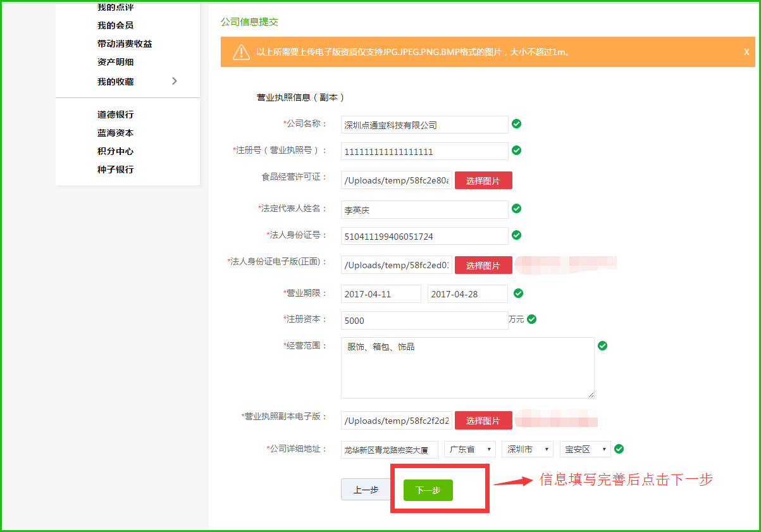Open 道德银行 in the sidebar menu
The width and height of the screenshot is (761, 532).
115,114
